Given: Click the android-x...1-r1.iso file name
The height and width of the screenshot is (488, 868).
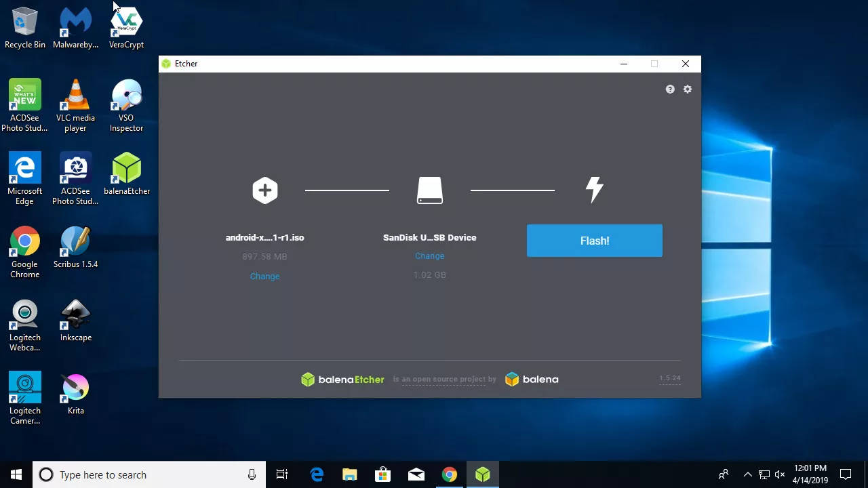Looking at the screenshot, I should coord(265,238).
